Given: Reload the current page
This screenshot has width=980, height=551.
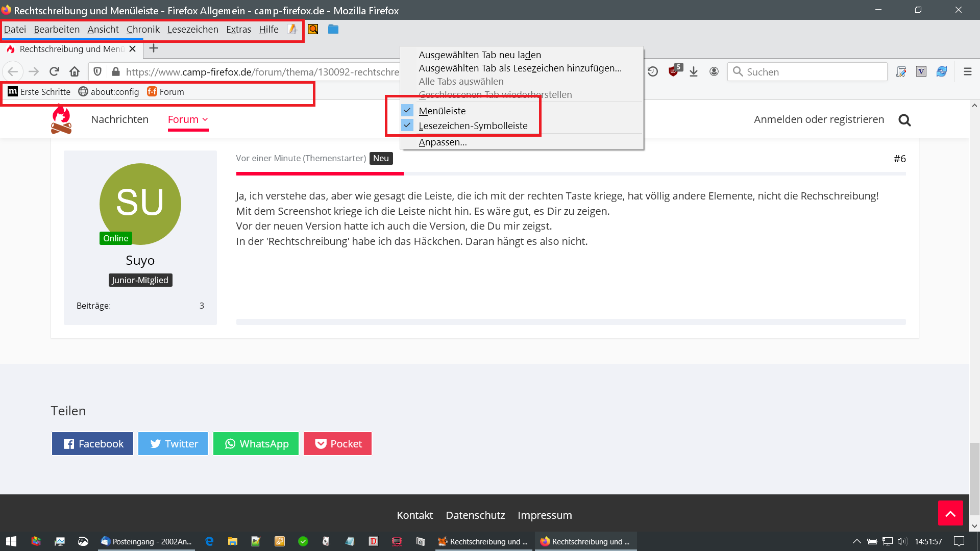Looking at the screenshot, I should point(55,72).
